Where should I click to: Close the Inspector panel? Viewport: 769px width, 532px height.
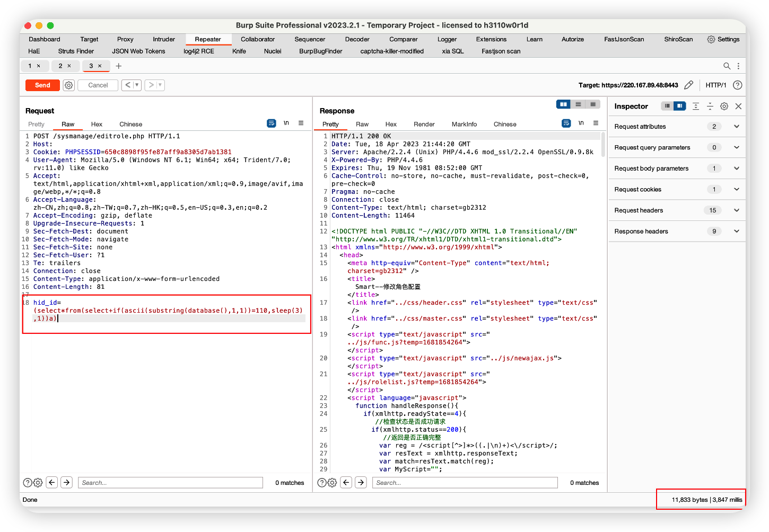pos(738,106)
